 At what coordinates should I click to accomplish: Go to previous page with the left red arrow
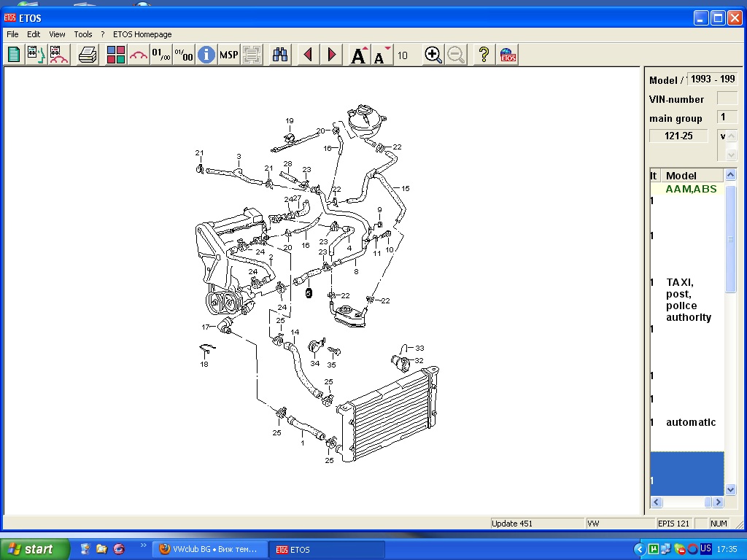[x=309, y=55]
